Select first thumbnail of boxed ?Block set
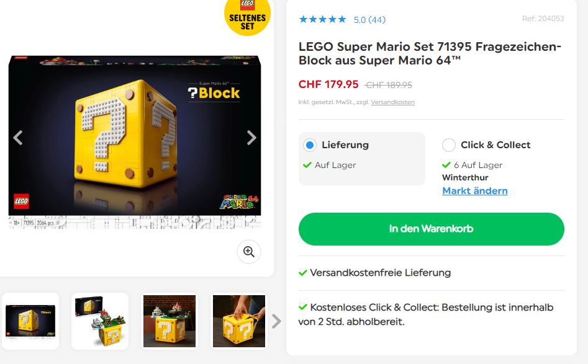Viewport: 588px width, 364px height. (x=30, y=321)
